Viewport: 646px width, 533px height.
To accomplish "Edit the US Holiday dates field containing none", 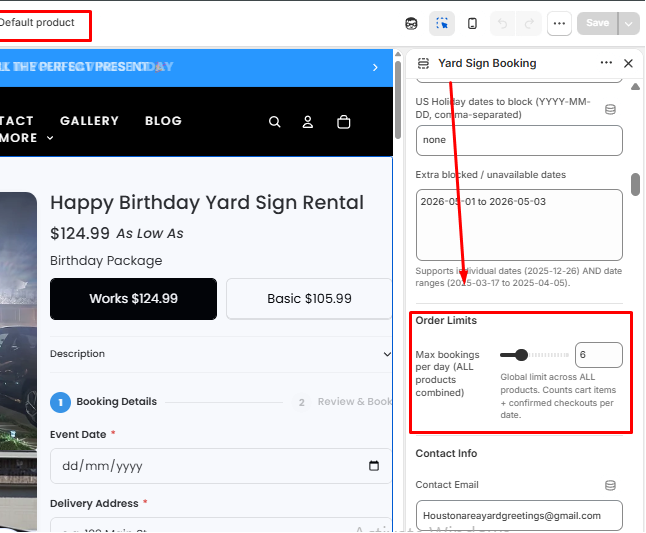I will 519,140.
